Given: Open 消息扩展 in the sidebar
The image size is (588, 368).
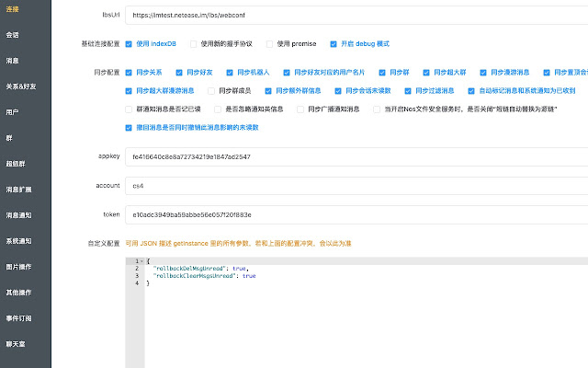Looking at the screenshot, I should click(18, 190).
